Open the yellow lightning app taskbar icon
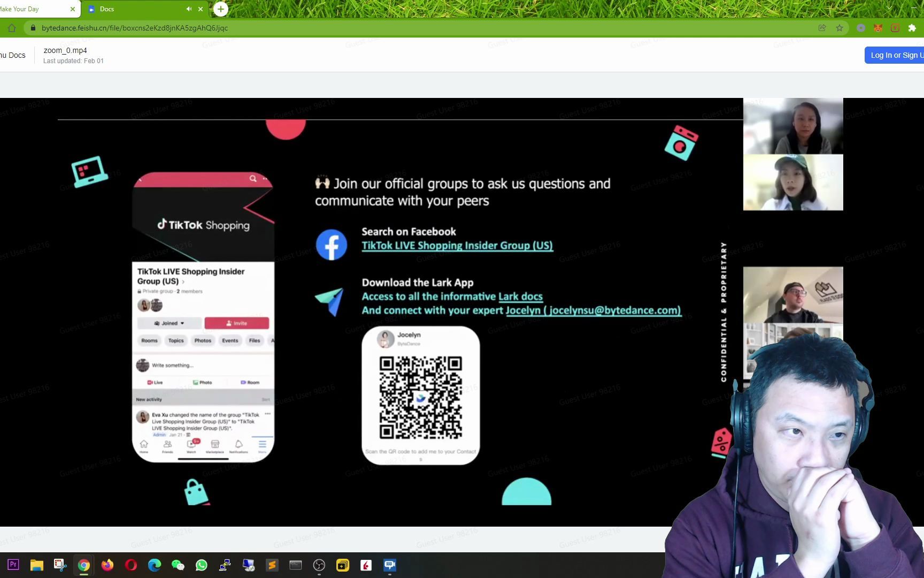Screen dimensions: 924x578 (x=343, y=565)
